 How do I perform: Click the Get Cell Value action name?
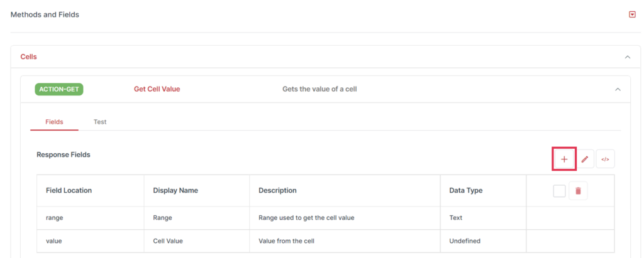click(157, 89)
